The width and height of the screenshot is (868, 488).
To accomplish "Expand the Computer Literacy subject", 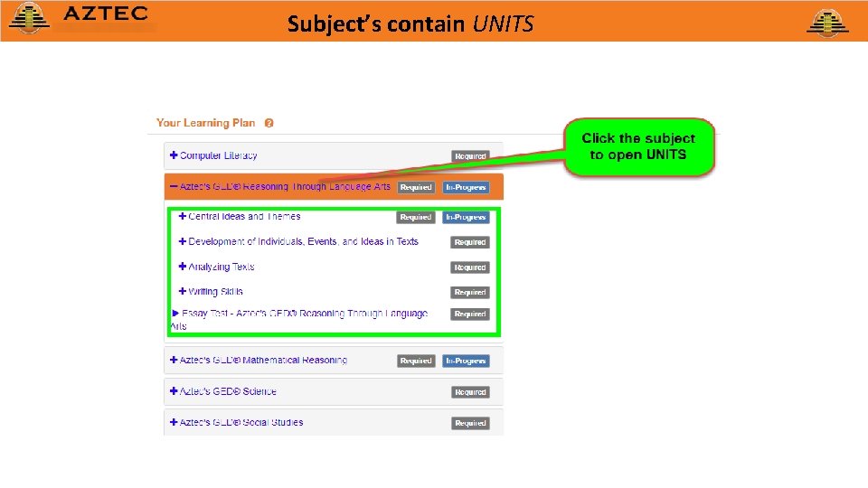I will click(174, 155).
